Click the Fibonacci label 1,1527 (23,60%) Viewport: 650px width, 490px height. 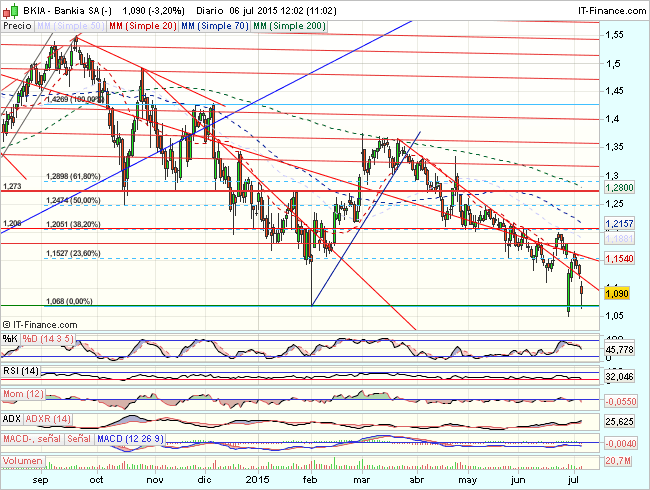point(73,253)
